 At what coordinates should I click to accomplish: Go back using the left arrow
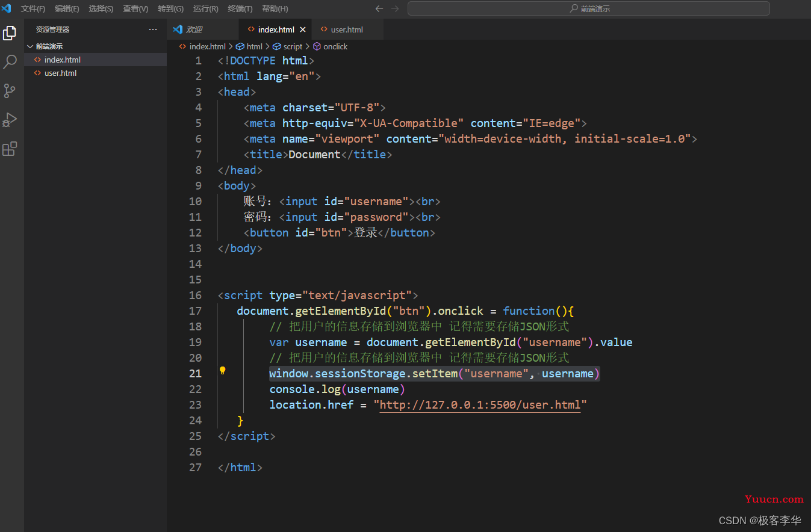(x=379, y=8)
